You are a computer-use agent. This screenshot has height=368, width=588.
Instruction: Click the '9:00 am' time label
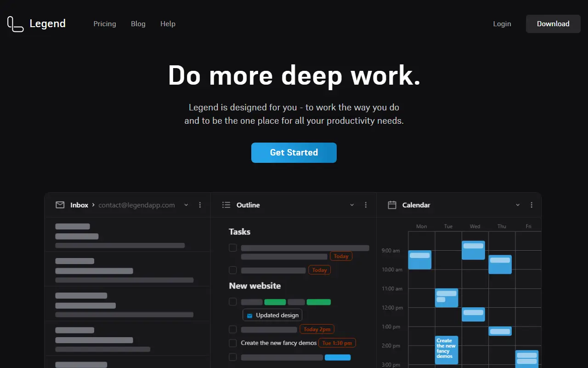[390, 251]
